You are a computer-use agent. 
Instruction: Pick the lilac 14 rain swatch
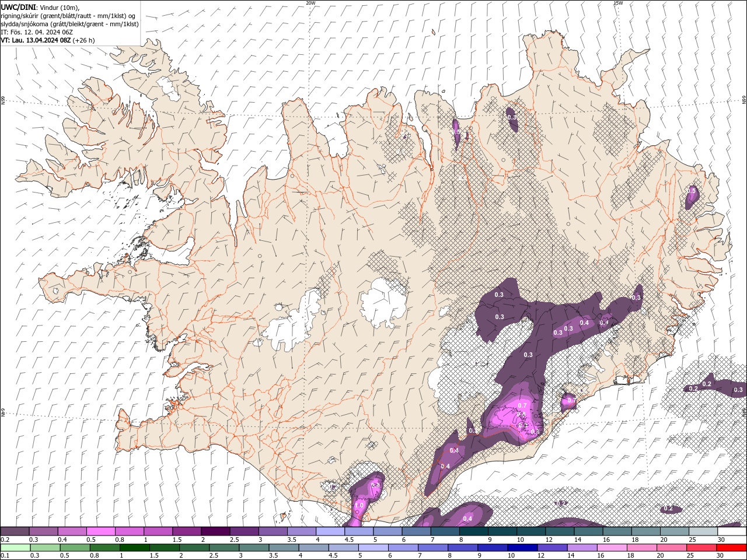[581, 548]
